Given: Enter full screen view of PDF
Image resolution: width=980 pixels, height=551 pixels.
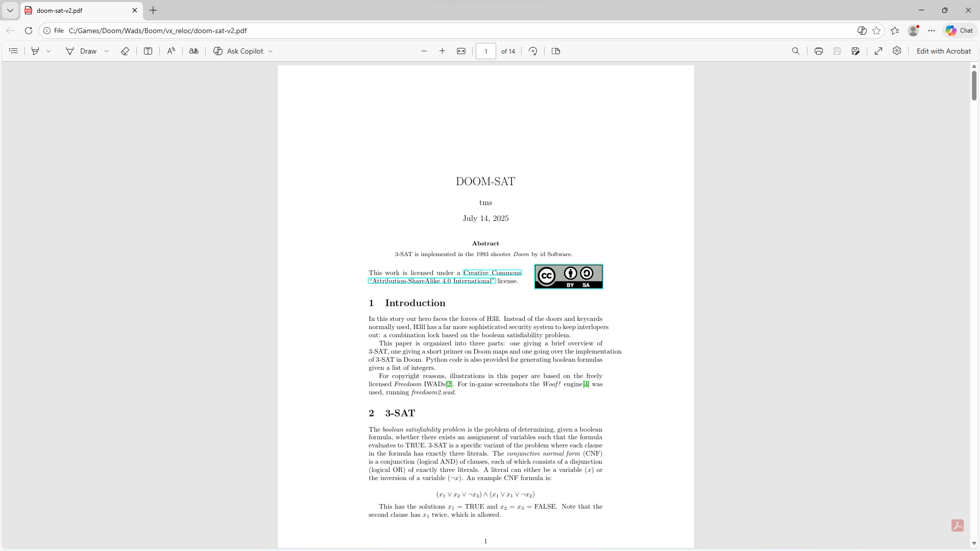Looking at the screenshot, I should point(878,51).
